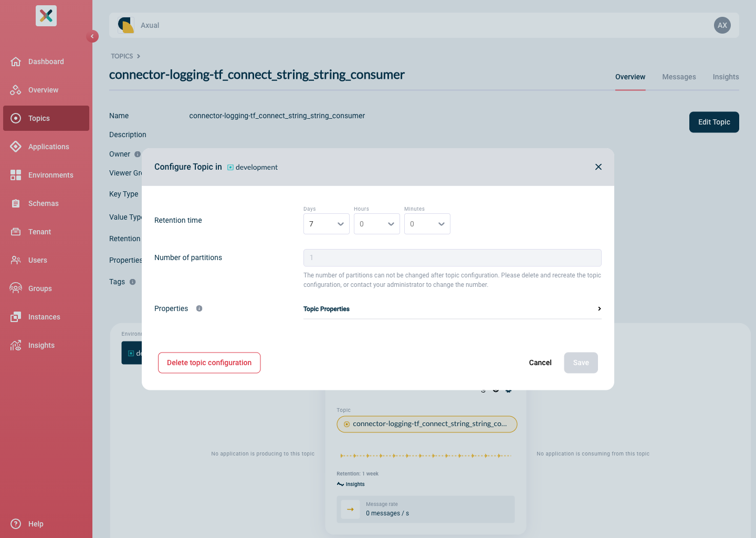Click the topic name chip in diagram
Screen dimensions: 756x538
(427, 424)
